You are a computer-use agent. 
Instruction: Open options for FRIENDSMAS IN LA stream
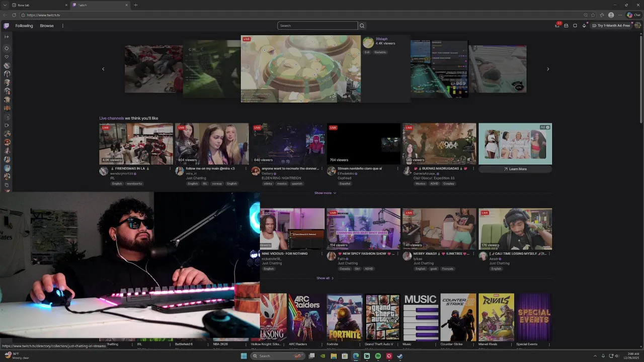click(x=170, y=168)
